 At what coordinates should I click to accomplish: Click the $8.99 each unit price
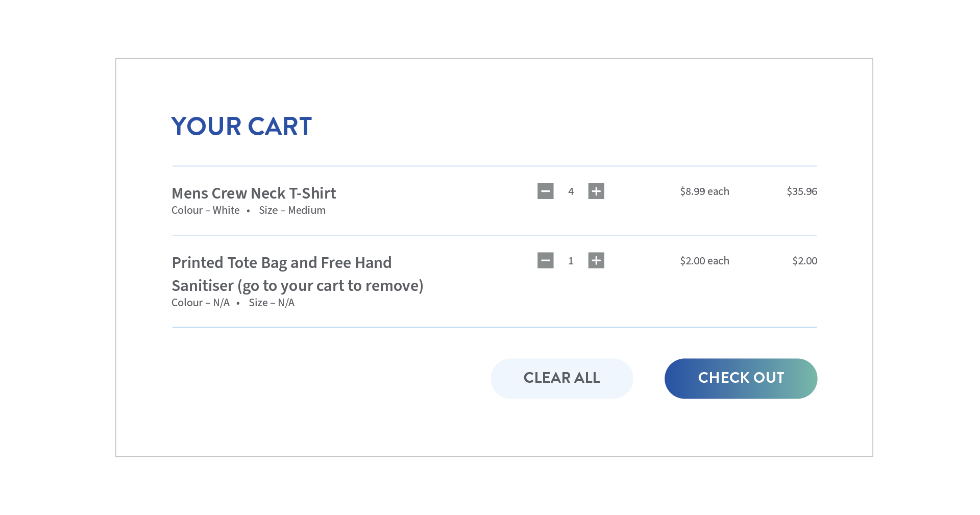tap(704, 191)
